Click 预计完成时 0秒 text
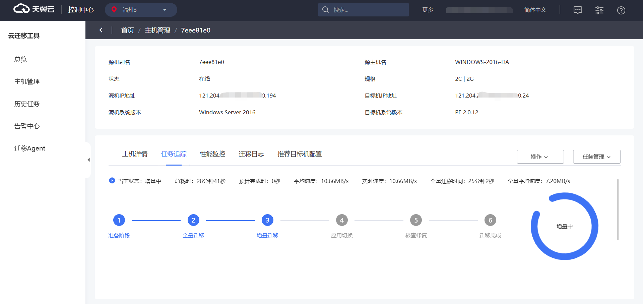Screen dimensions: 644x304 [260, 181]
